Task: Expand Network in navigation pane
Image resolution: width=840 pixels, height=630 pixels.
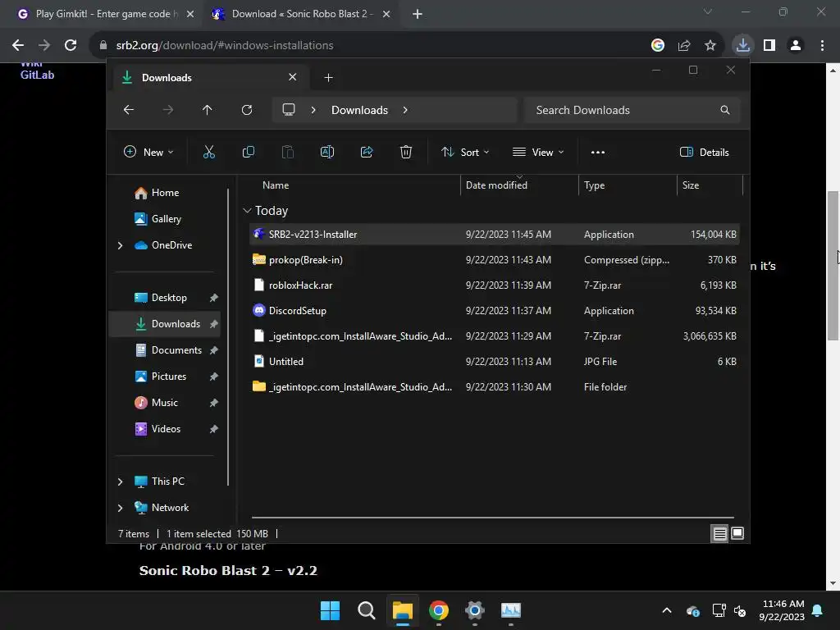Action: coord(120,508)
